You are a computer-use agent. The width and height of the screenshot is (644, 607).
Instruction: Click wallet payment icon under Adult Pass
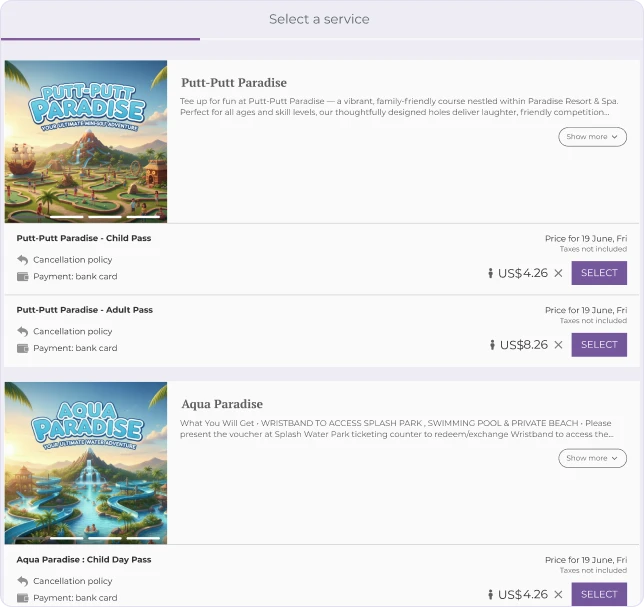(x=23, y=348)
